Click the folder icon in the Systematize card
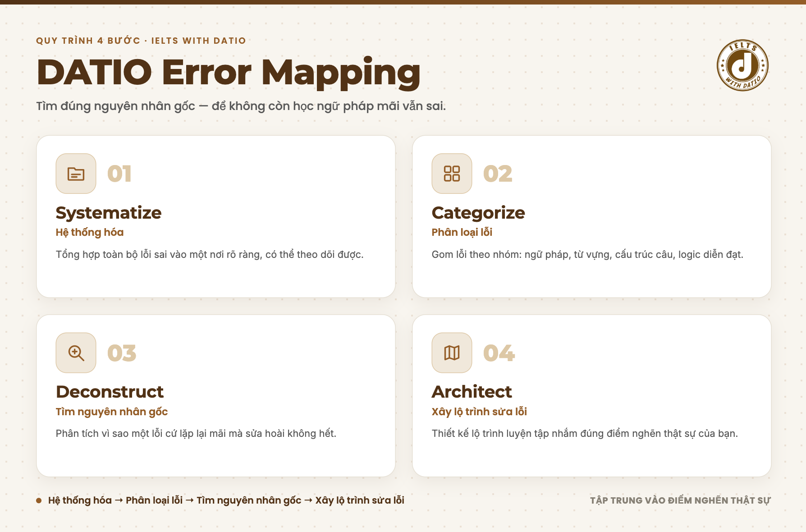Viewport: 806px width, 532px height. point(76,174)
